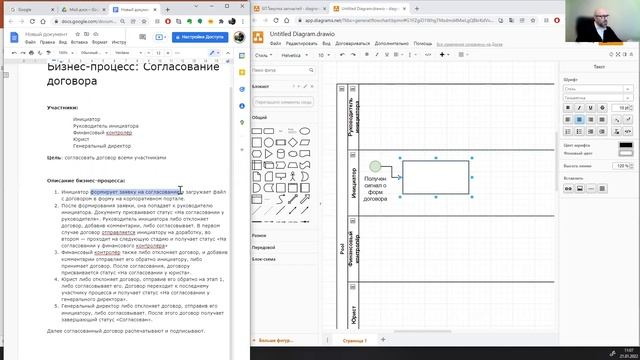The image size is (640, 360).
Task: Click the all changes saved link in draw.io
Action: click(469, 44)
